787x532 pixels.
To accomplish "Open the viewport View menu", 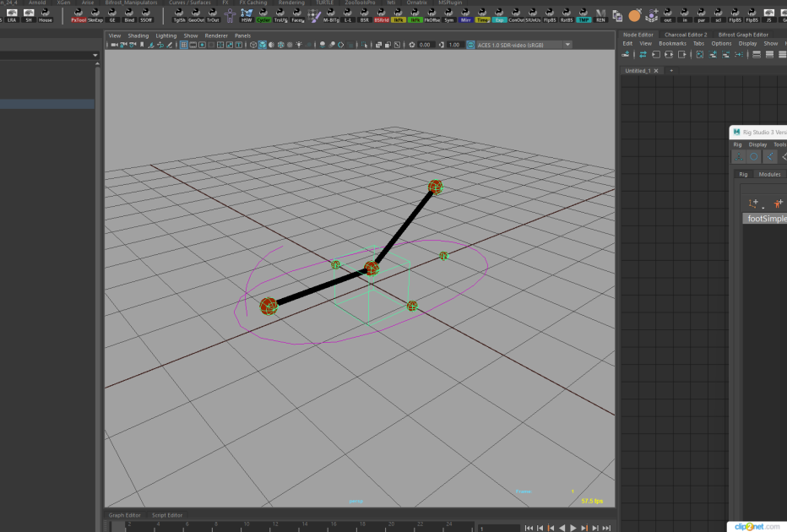I will click(x=115, y=35).
